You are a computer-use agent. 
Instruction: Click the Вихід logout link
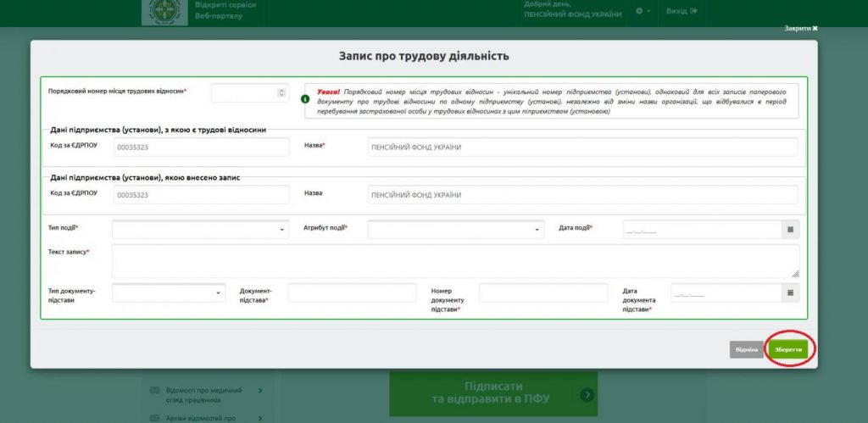[682, 12]
